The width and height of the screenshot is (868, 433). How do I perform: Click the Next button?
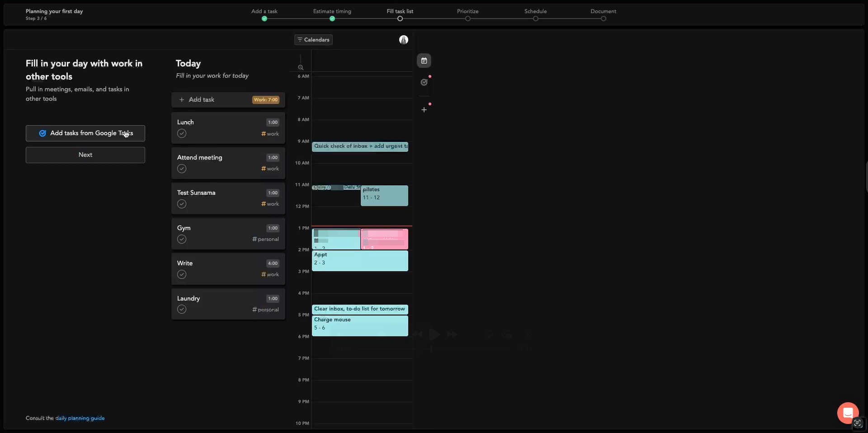(x=85, y=155)
